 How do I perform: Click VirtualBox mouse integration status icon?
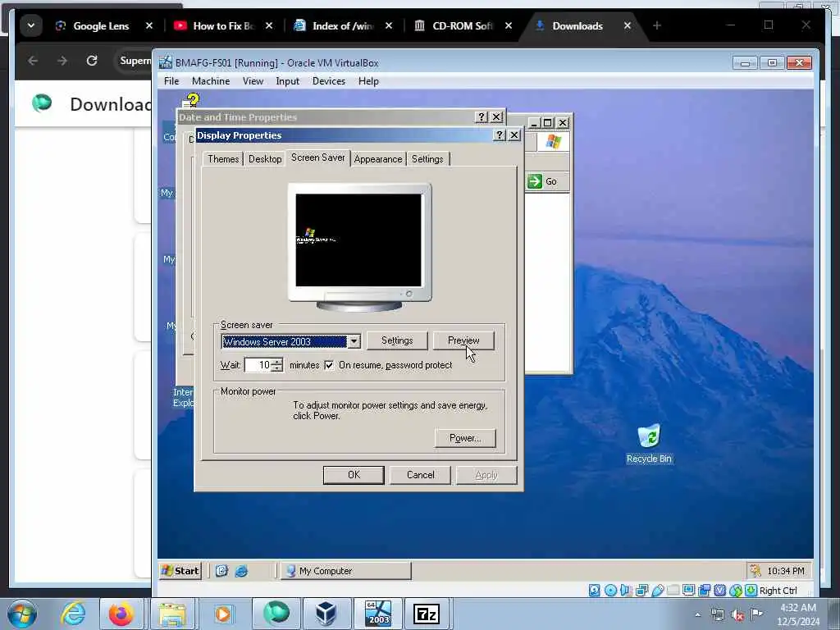[x=736, y=591]
